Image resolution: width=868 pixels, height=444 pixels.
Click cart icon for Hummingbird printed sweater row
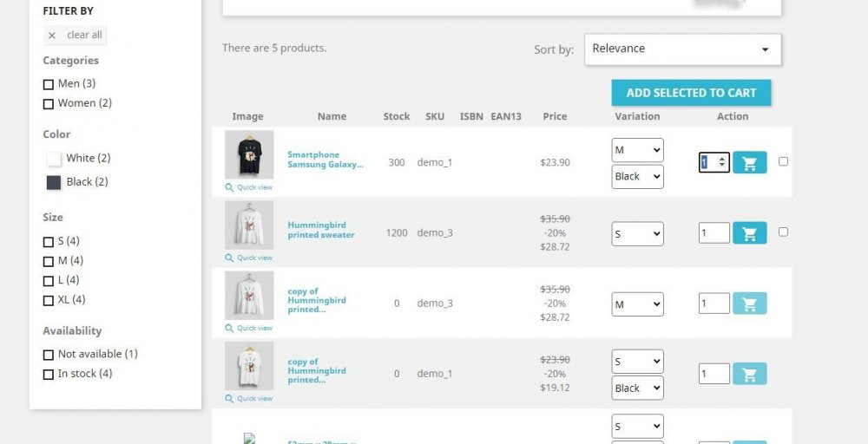(749, 232)
